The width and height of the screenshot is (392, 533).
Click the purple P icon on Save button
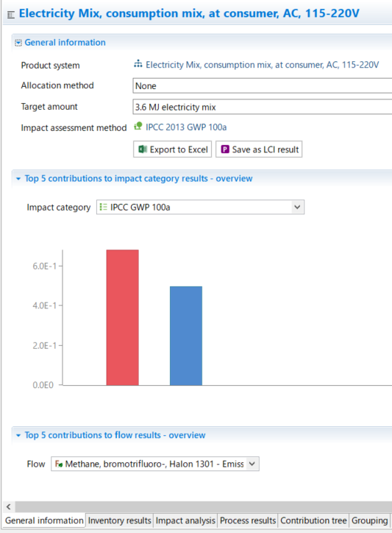[225, 149]
